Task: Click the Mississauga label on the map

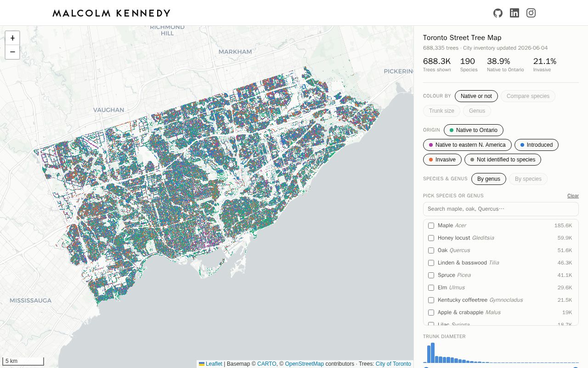Action: pyautogui.click(x=31, y=300)
